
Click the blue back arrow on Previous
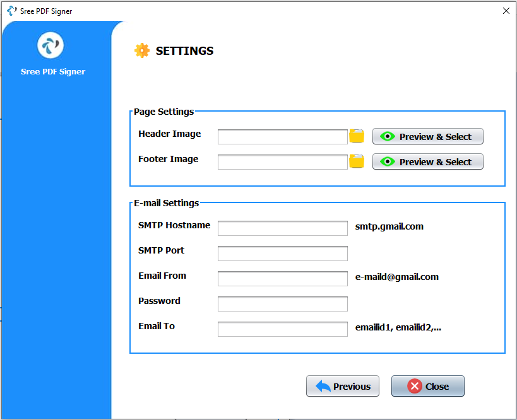323,386
